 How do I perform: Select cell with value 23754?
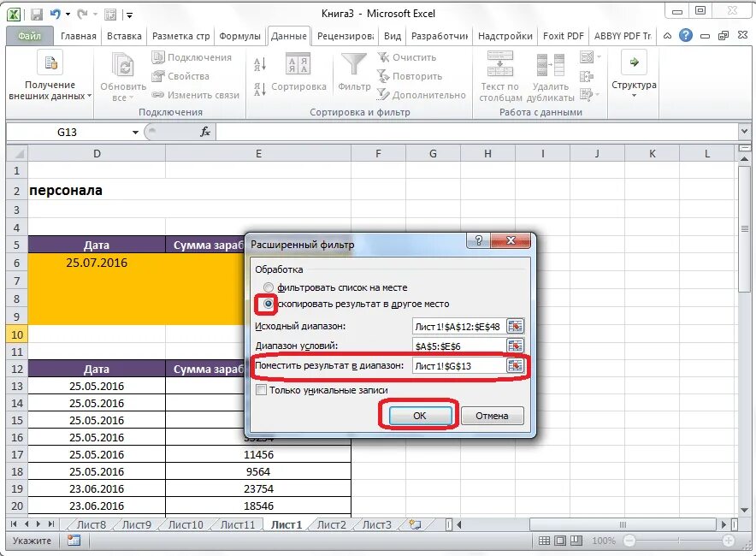[258, 488]
